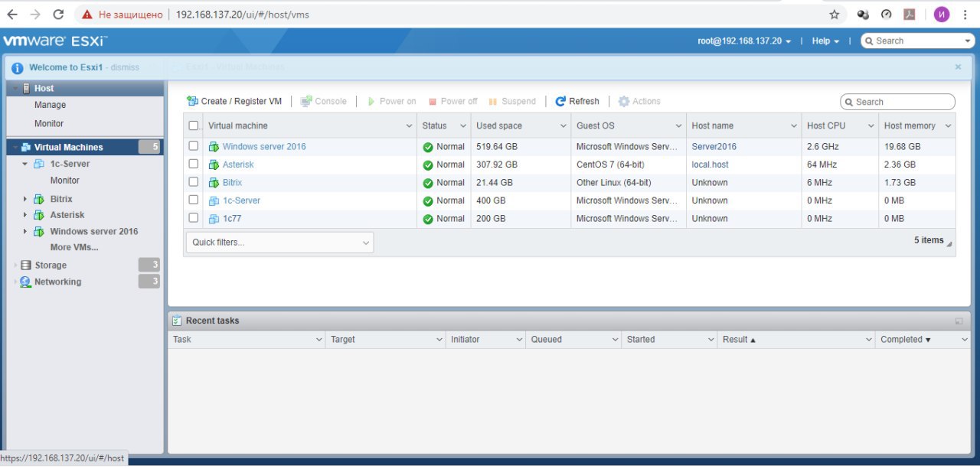Open More VMs... in navigator
The width and height of the screenshot is (980, 469).
tap(74, 247)
